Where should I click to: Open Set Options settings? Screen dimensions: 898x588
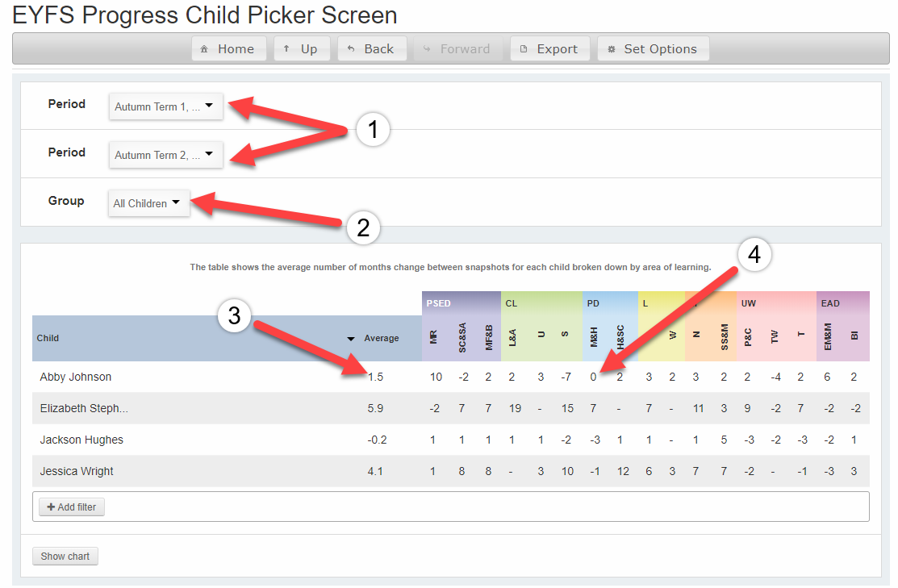[653, 49]
